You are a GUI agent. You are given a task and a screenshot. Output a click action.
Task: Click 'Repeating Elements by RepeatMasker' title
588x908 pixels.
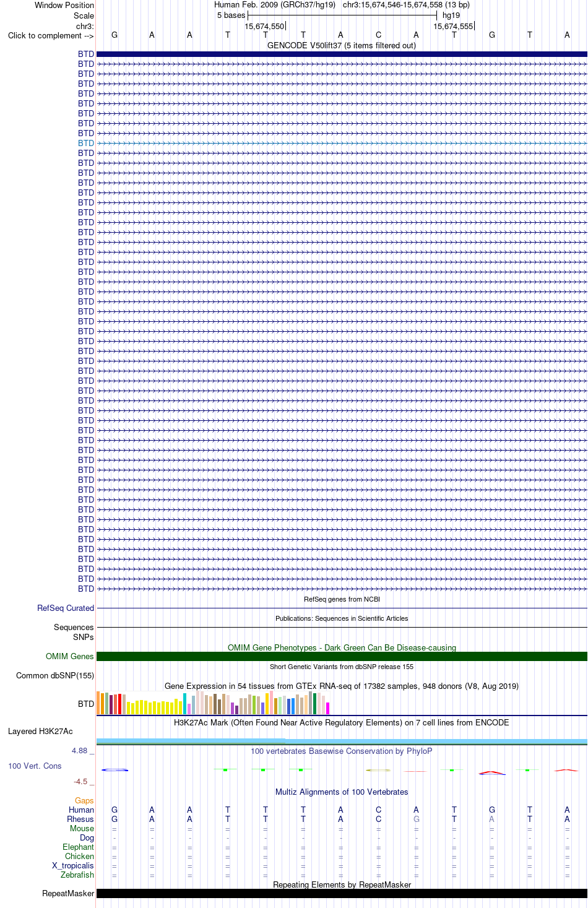pos(342,884)
